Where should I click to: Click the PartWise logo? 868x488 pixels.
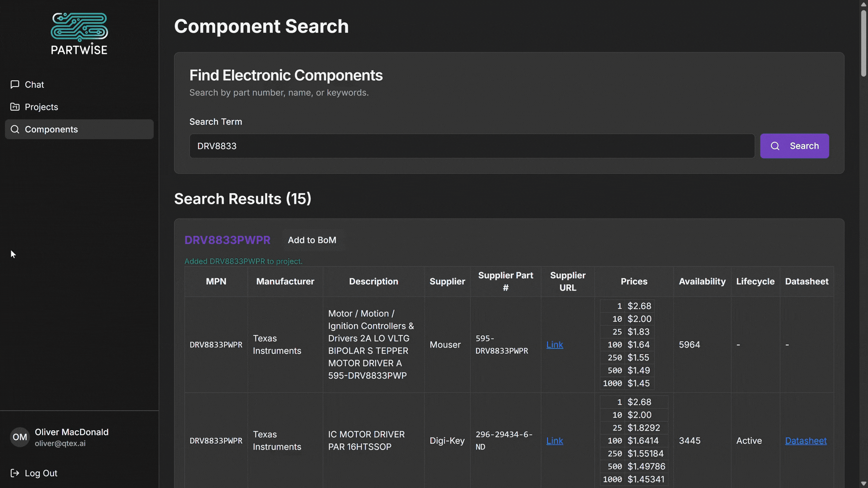(79, 34)
